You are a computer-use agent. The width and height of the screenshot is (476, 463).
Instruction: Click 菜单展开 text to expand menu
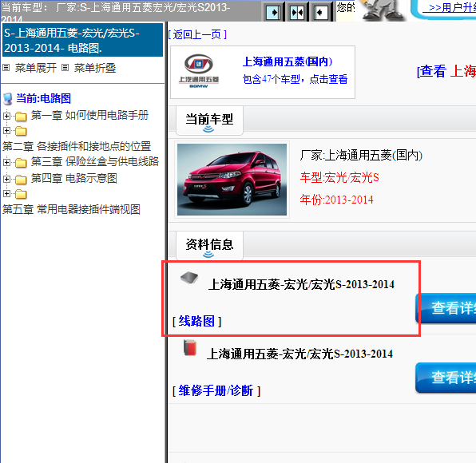point(35,68)
